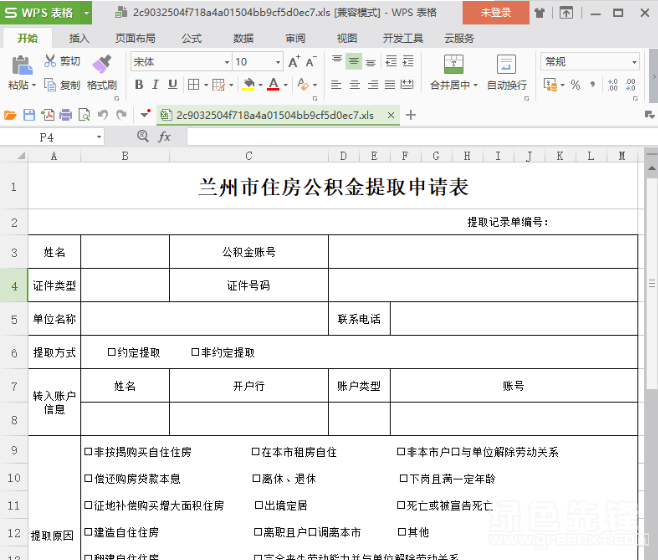Screen dimensions: 658x560
Task: Select the Format Painter brush
Action: click(102, 64)
